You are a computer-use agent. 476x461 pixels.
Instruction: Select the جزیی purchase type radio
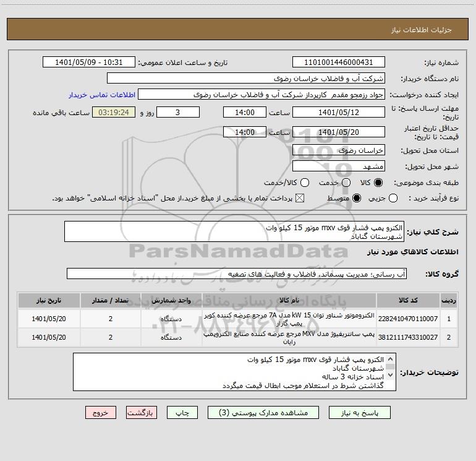point(393,198)
